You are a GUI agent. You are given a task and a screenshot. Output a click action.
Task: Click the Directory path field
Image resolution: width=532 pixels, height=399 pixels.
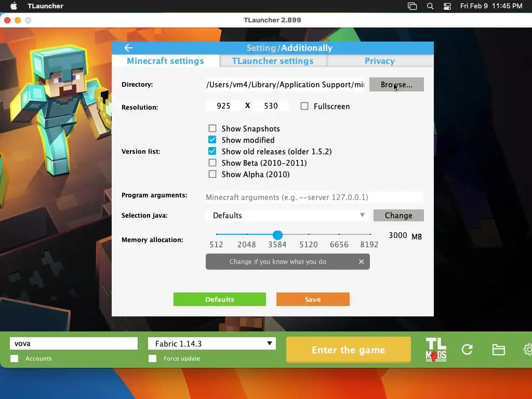click(x=285, y=85)
